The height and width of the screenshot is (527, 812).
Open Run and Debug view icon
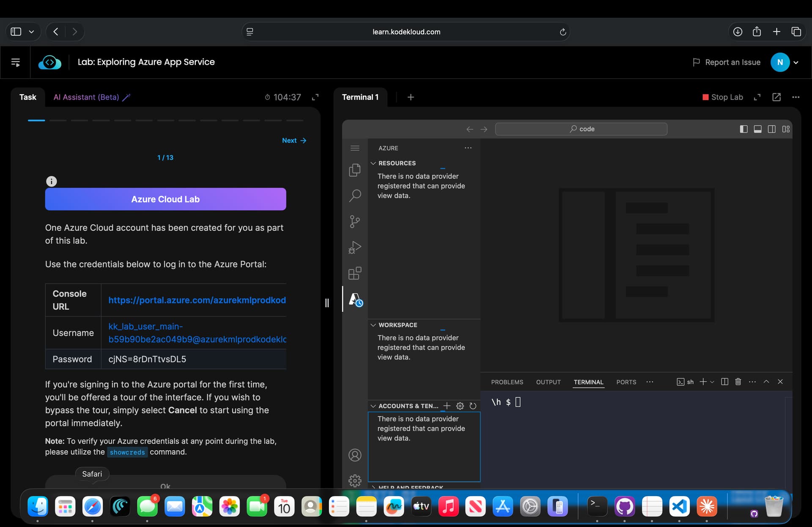coord(354,247)
